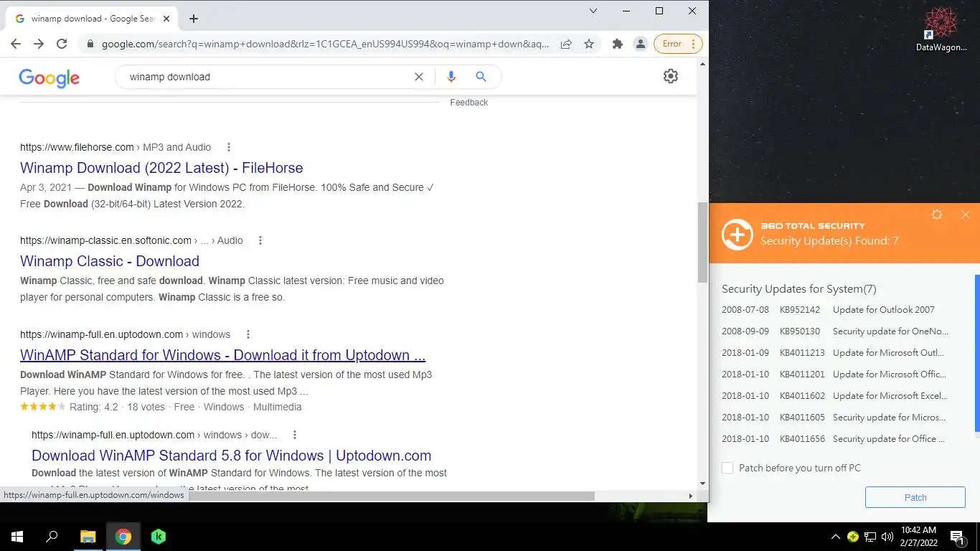Open options menu for Softonic result

260,240
